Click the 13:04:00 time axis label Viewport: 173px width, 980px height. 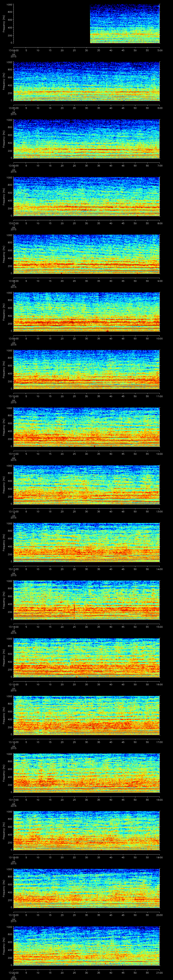click(14, 50)
